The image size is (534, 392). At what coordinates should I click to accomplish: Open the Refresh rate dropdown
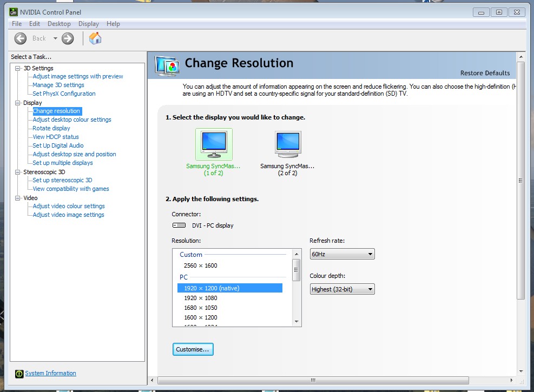tap(342, 254)
